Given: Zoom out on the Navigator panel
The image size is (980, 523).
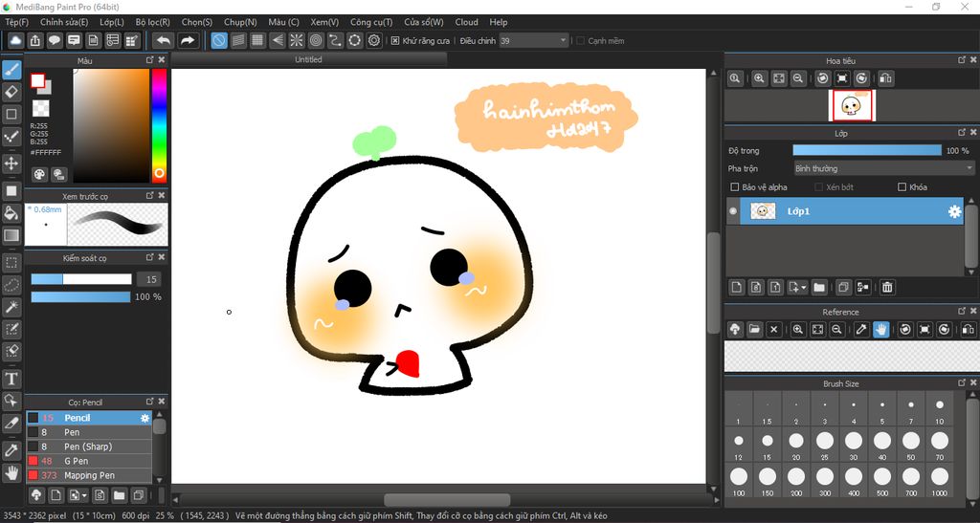Looking at the screenshot, I should (797, 78).
